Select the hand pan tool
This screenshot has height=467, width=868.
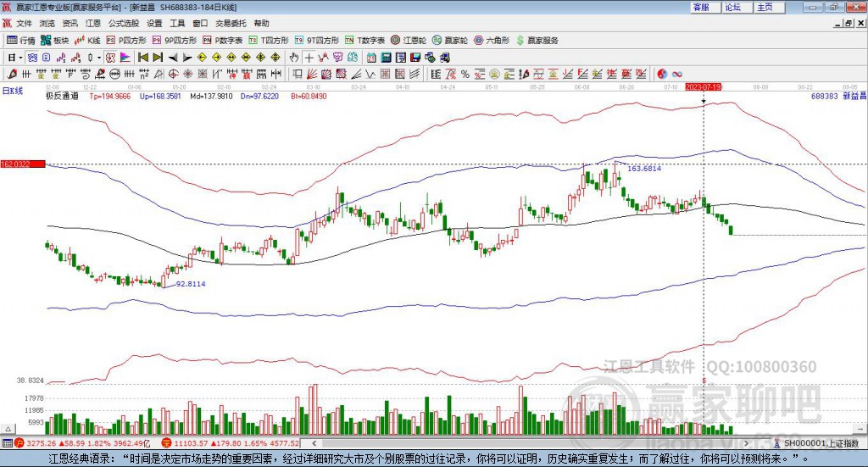point(293,58)
